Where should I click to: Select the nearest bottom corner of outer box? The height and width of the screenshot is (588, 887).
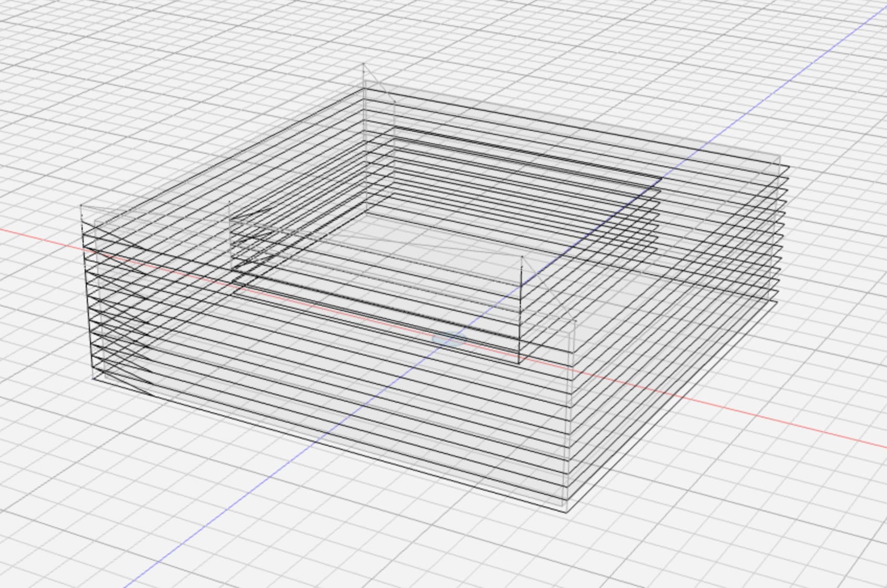tap(566, 512)
